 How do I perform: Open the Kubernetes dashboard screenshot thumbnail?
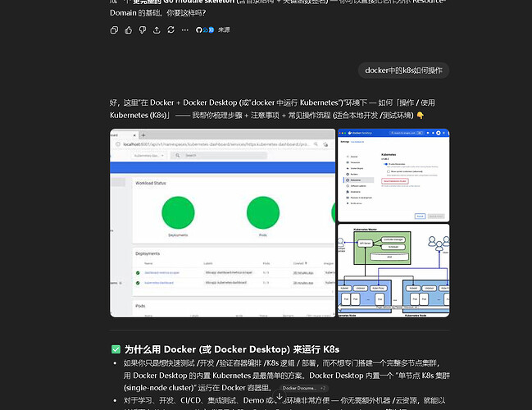tap(223, 223)
